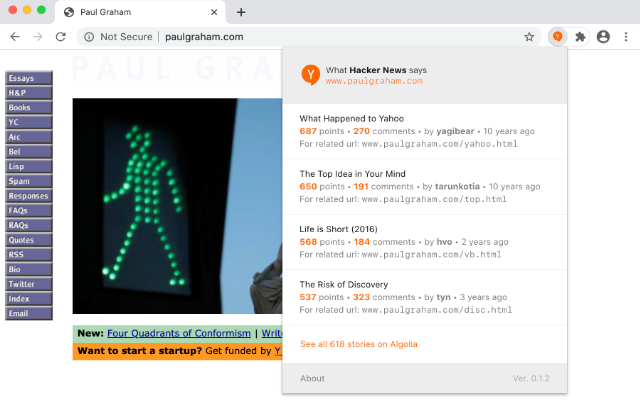Screen dimensions: 640x400
Task: Open the Essays sidebar button
Action: (29, 78)
